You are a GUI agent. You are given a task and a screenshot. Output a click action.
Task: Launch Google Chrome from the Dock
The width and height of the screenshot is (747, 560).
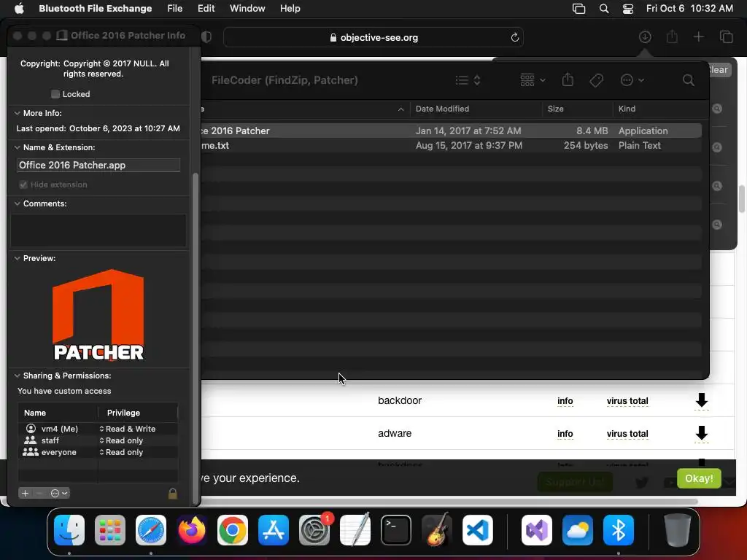[x=233, y=530]
